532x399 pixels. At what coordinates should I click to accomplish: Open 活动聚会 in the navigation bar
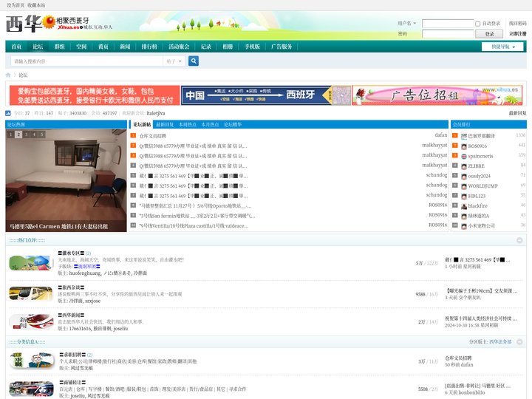coord(179,47)
